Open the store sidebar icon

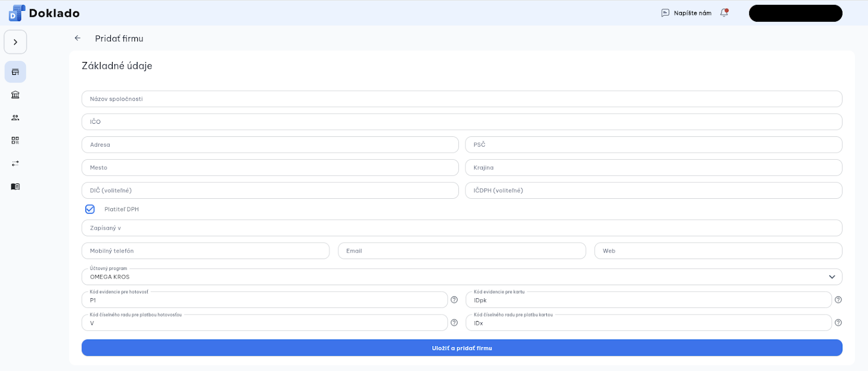coord(15,72)
